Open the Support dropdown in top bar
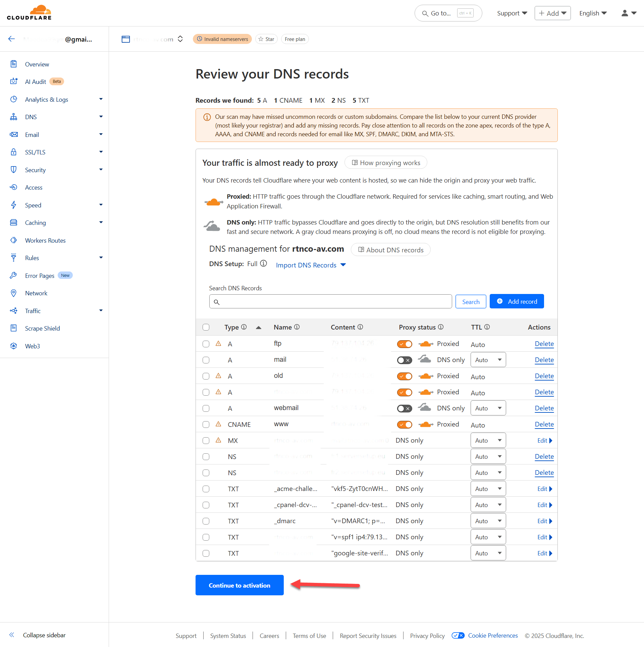Image resolution: width=644 pixels, height=647 pixels. pos(512,13)
